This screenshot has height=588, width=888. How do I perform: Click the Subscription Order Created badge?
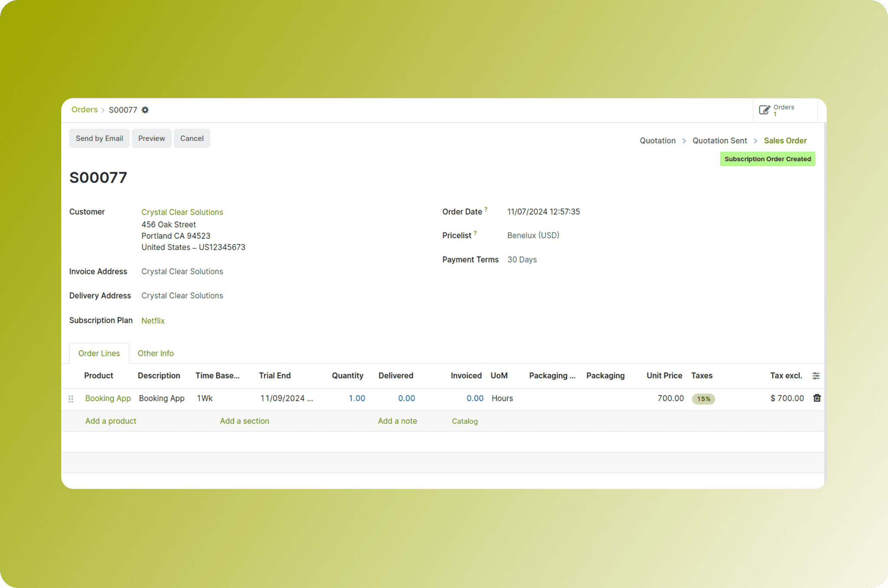click(x=767, y=159)
